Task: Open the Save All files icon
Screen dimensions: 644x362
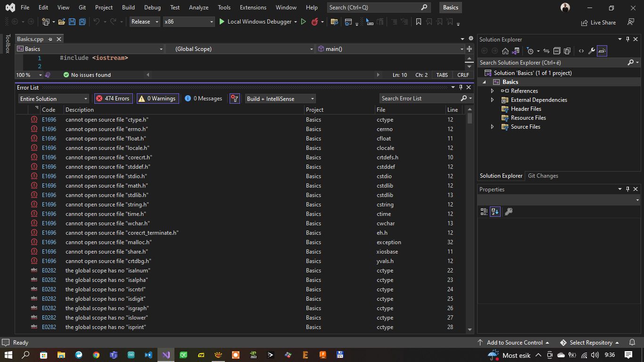Action: (83, 22)
